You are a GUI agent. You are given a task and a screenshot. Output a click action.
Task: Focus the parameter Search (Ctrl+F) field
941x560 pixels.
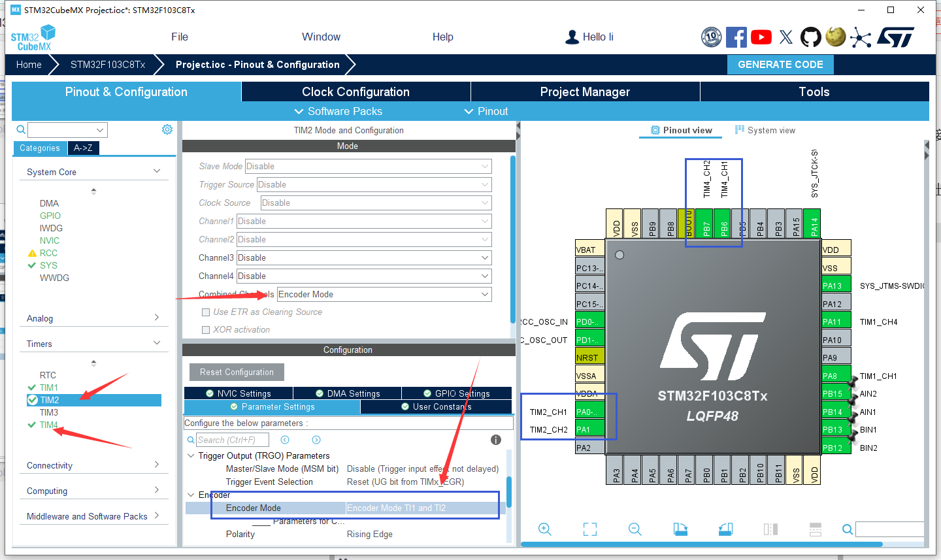click(233, 440)
